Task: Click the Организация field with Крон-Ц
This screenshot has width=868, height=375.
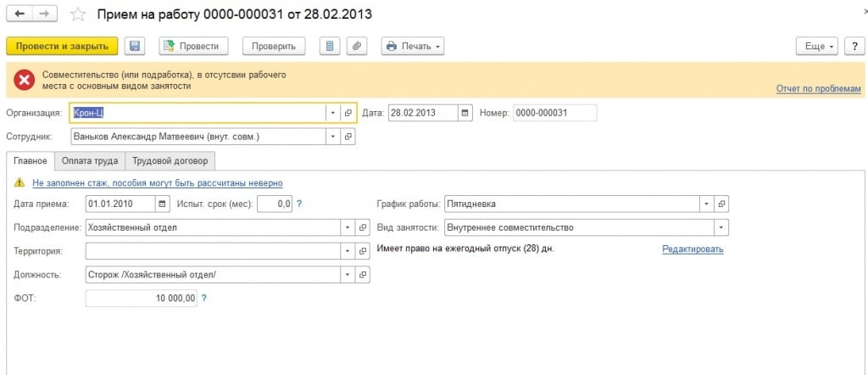Action: [x=198, y=113]
